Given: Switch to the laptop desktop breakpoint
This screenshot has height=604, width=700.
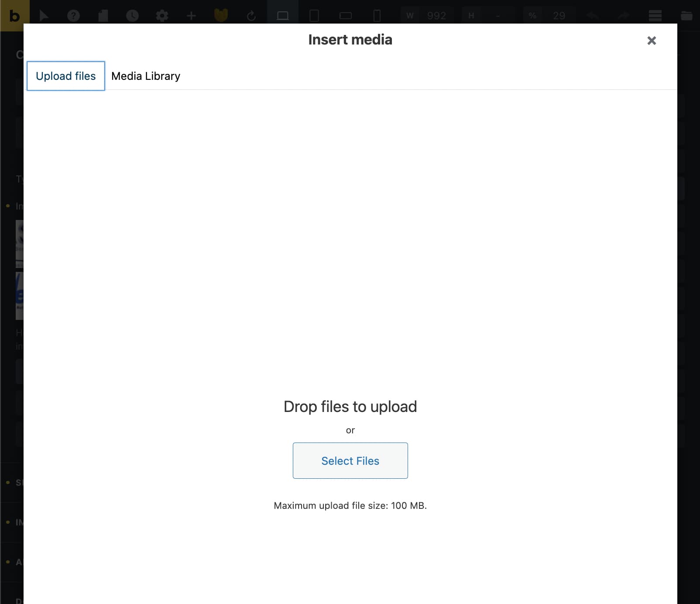Looking at the screenshot, I should point(283,16).
